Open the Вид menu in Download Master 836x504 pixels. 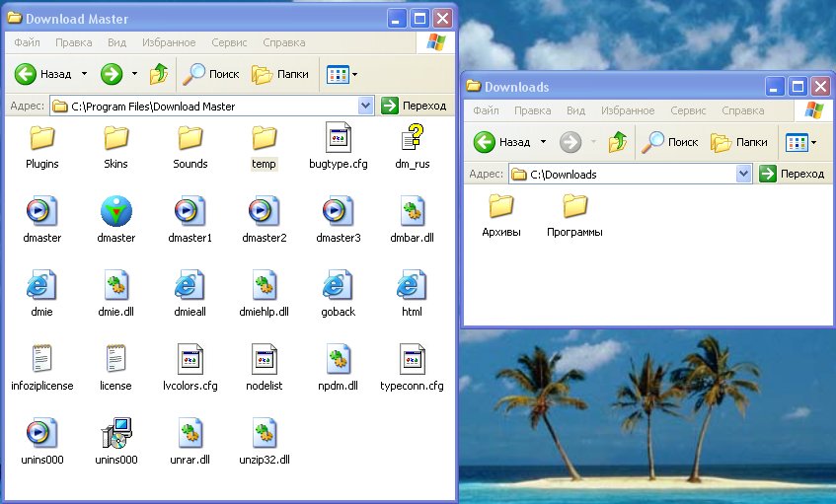coord(116,42)
